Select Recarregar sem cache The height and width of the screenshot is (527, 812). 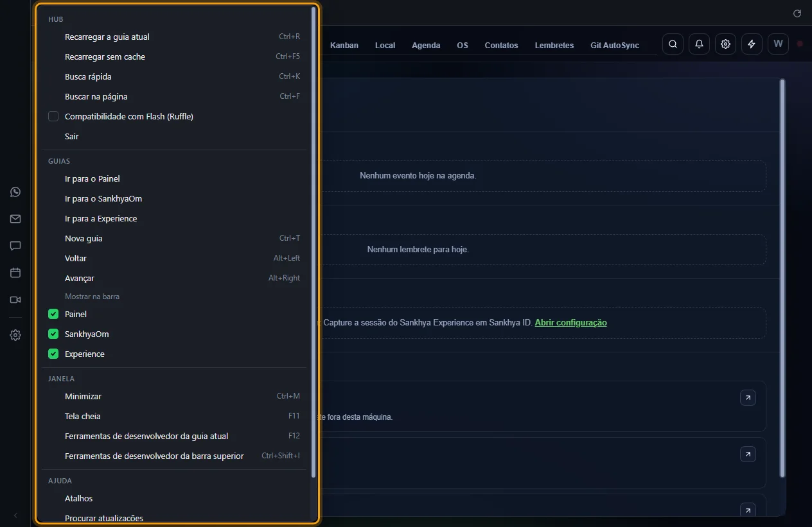pyautogui.click(x=174, y=56)
